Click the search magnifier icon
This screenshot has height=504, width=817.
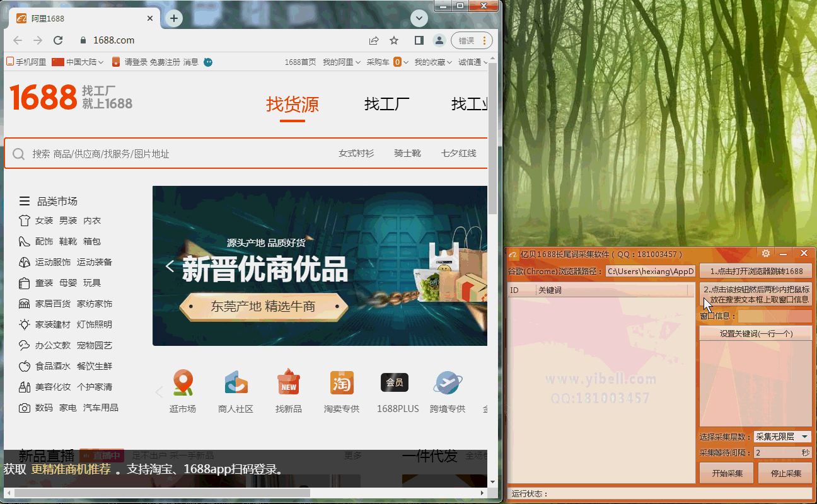pos(19,154)
